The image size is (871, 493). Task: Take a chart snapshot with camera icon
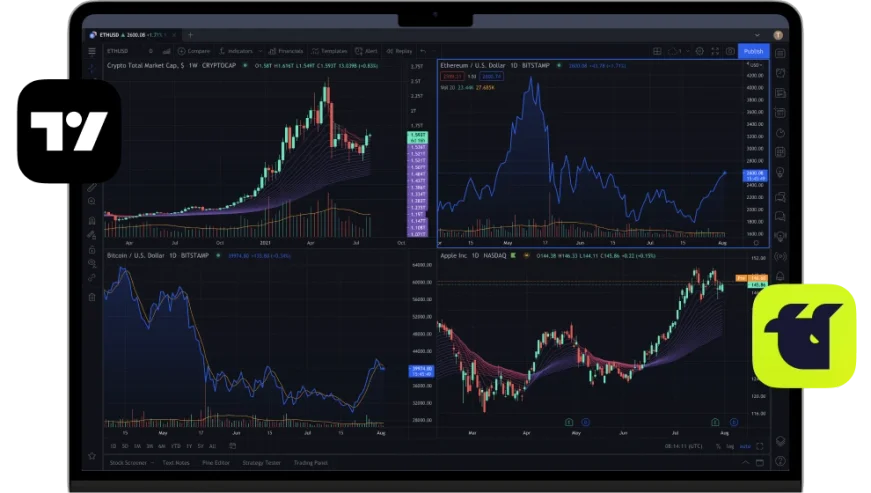click(730, 51)
